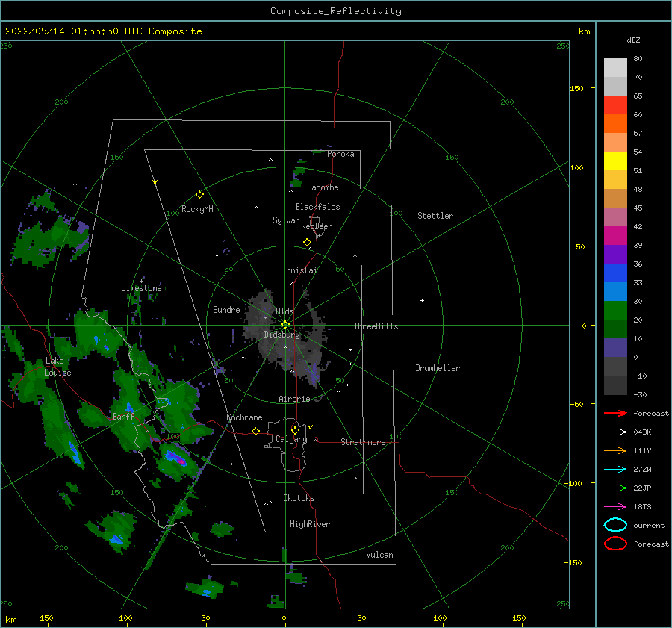This screenshot has width=672, height=628.
Task: Click the Okotoks label
Action: click(x=299, y=498)
